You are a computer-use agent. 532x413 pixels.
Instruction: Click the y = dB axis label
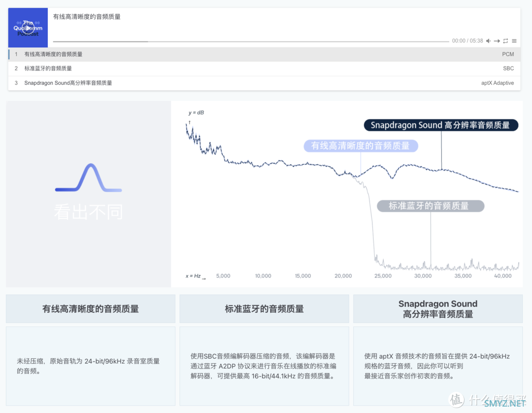[196, 113]
